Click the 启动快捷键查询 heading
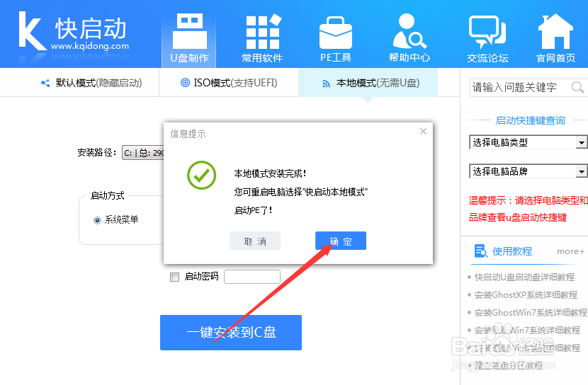The image size is (588, 385). click(530, 120)
